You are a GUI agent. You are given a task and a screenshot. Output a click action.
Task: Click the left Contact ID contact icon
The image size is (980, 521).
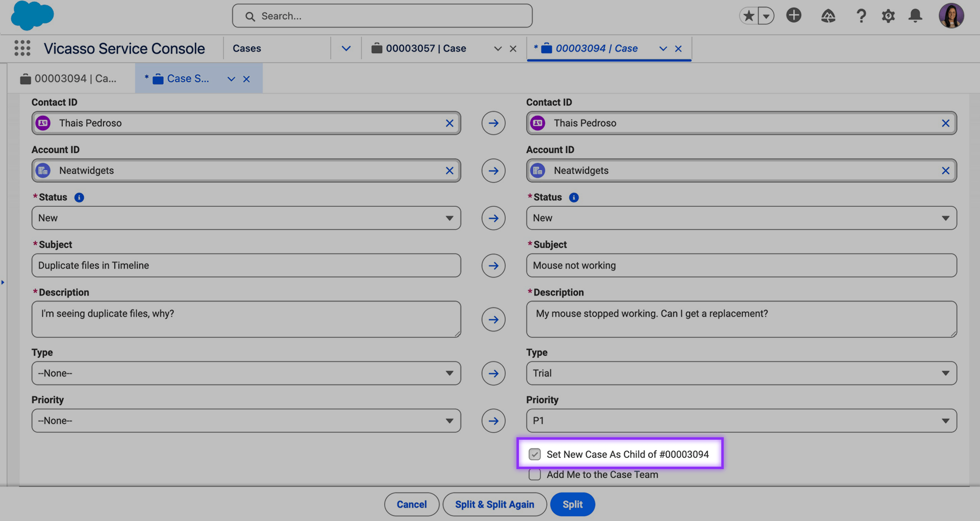coord(43,123)
